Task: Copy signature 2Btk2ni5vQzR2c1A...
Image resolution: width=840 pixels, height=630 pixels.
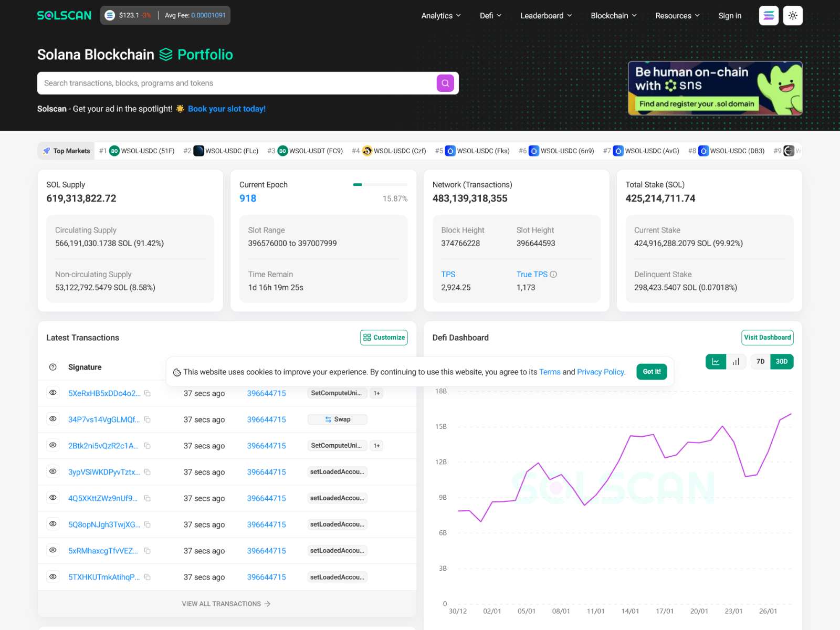Action: tap(148, 446)
